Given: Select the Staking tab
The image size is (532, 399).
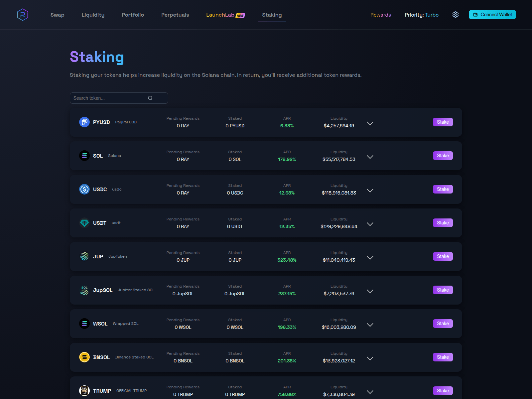Looking at the screenshot, I should [272, 15].
